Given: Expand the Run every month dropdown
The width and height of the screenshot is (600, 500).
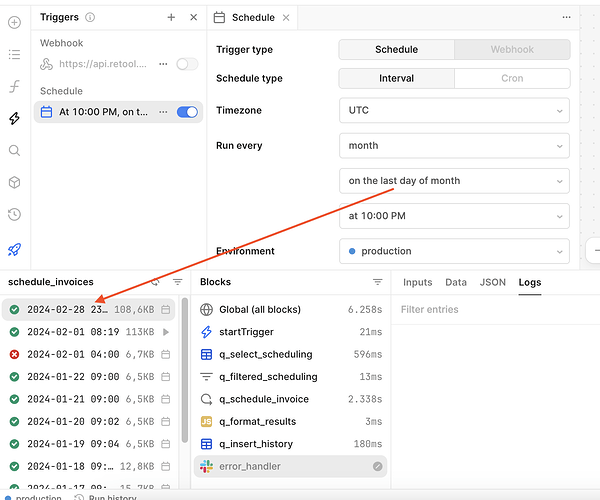Looking at the screenshot, I should tap(454, 146).
